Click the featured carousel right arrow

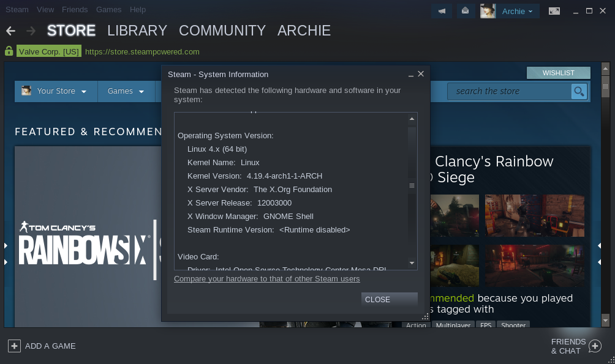pyautogui.click(x=599, y=253)
